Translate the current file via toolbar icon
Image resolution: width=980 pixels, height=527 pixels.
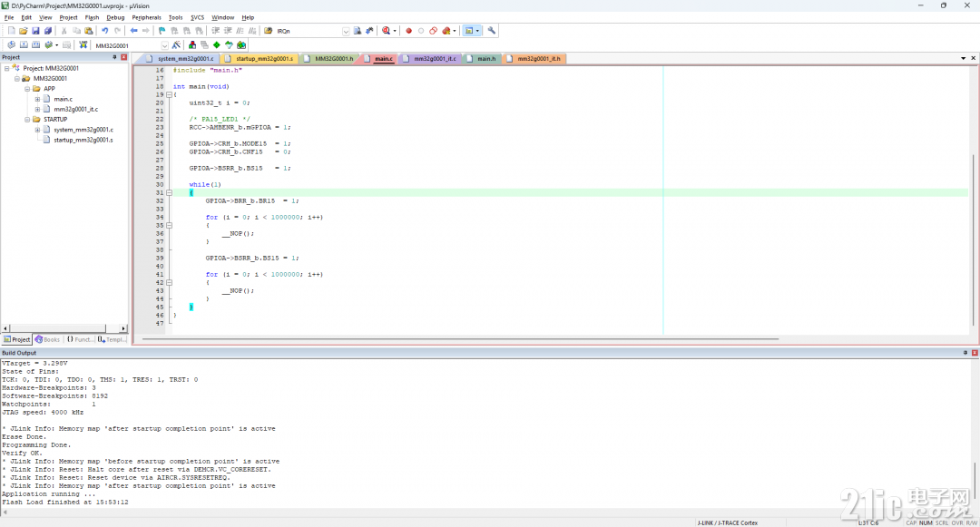pyautogui.click(x=11, y=45)
